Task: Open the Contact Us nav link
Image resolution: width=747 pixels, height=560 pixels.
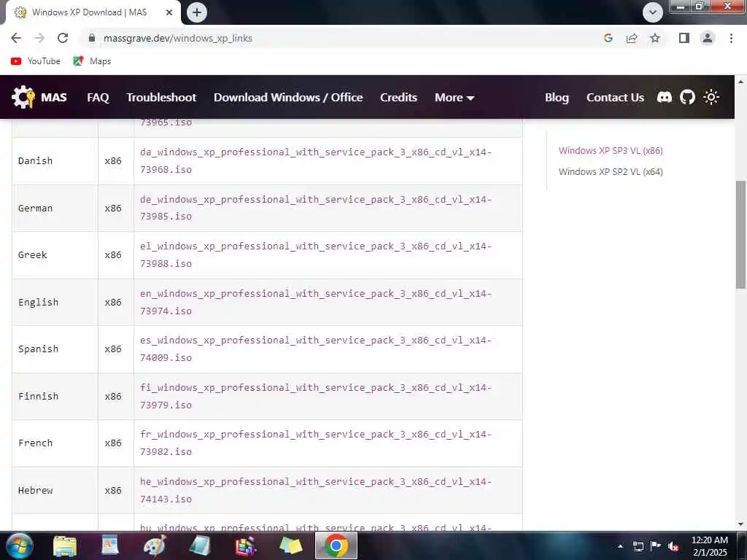Action: tap(615, 97)
